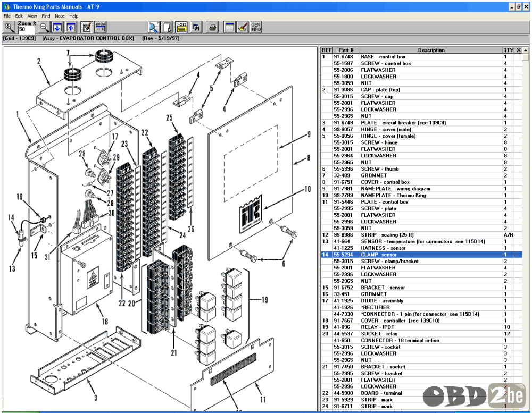Print using the printer icon
Screen dimensions: 532x413
tap(212, 27)
